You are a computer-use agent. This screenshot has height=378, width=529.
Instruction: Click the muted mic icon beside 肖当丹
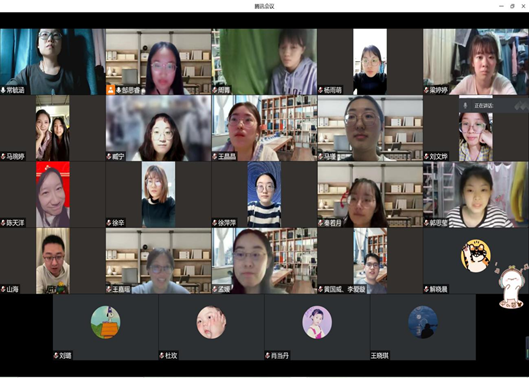(x=268, y=356)
